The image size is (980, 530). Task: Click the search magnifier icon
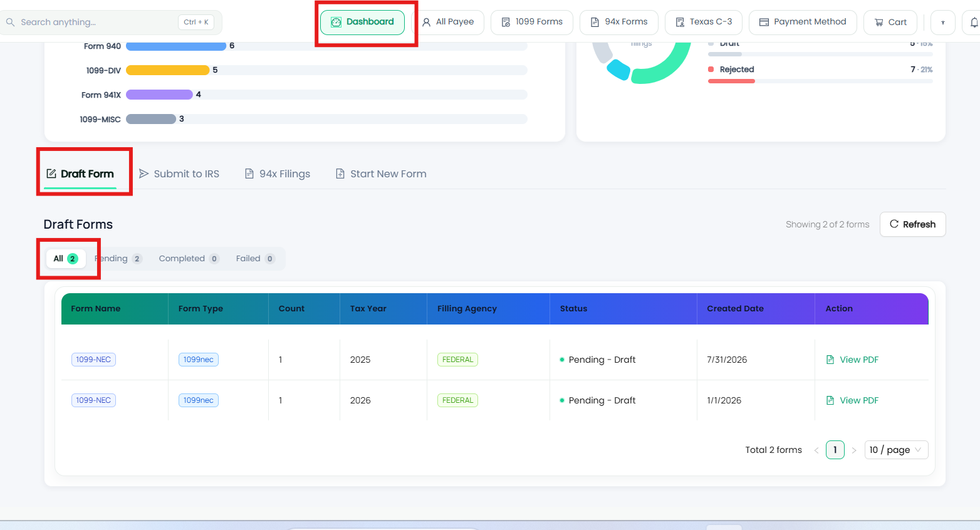[x=10, y=22]
